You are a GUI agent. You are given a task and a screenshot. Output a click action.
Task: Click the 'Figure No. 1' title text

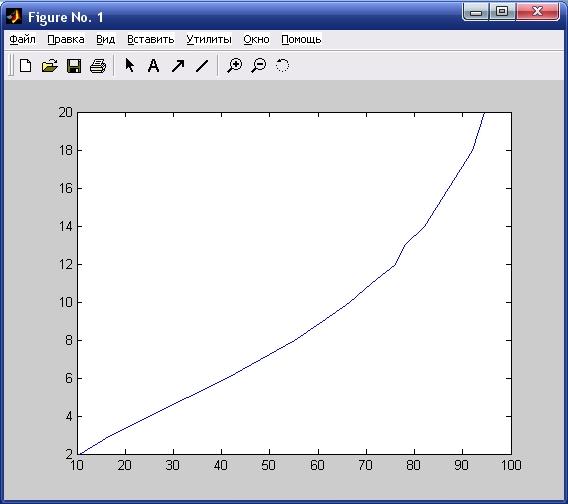66,17
